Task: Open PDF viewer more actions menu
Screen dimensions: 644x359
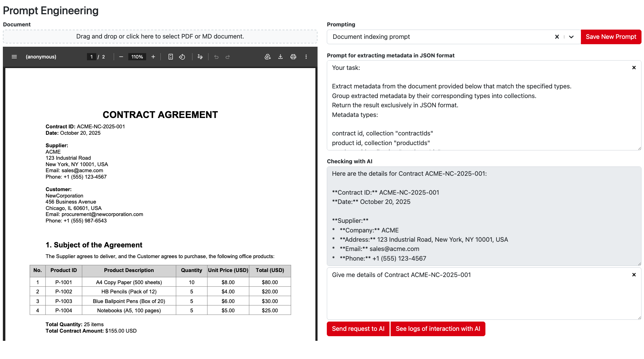Action: pyautogui.click(x=306, y=57)
